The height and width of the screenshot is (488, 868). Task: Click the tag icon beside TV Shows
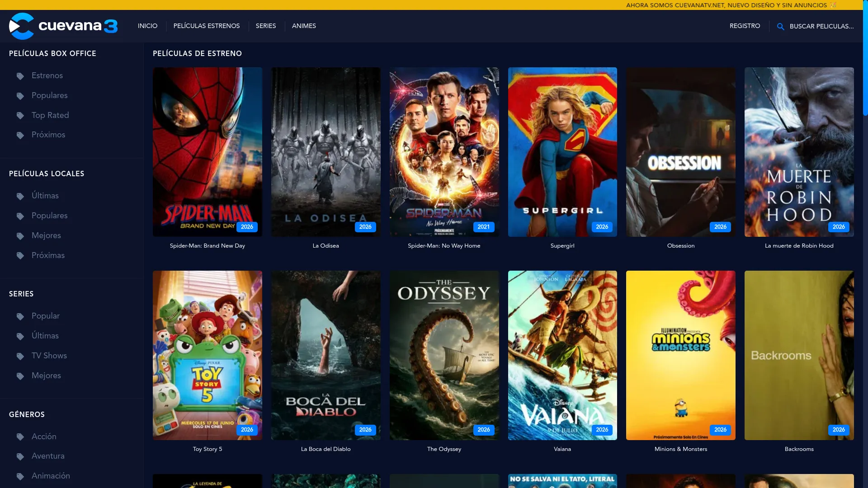pyautogui.click(x=20, y=356)
